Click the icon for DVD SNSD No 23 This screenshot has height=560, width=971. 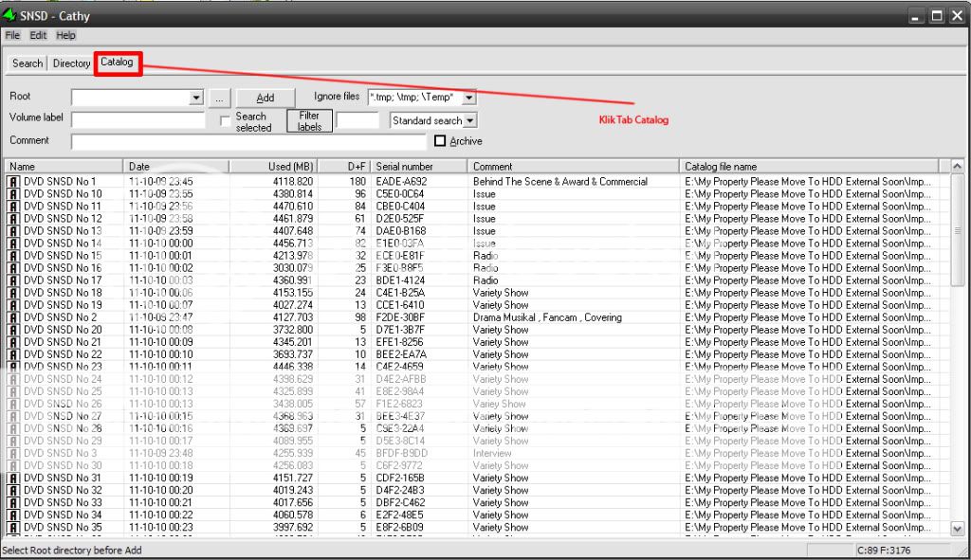(13, 368)
